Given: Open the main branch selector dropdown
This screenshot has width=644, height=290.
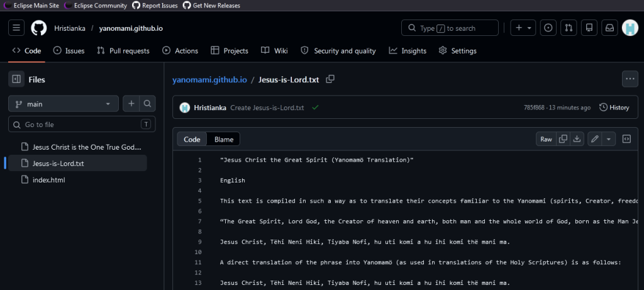Looking at the screenshot, I should pyautogui.click(x=64, y=104).
